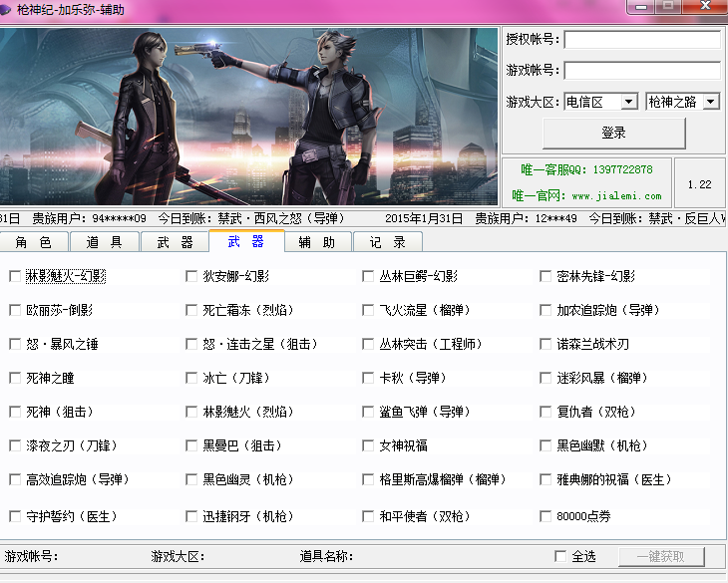
Task: Enable the 死神之瞳 checkbox
Action: [x=15, y=378]
